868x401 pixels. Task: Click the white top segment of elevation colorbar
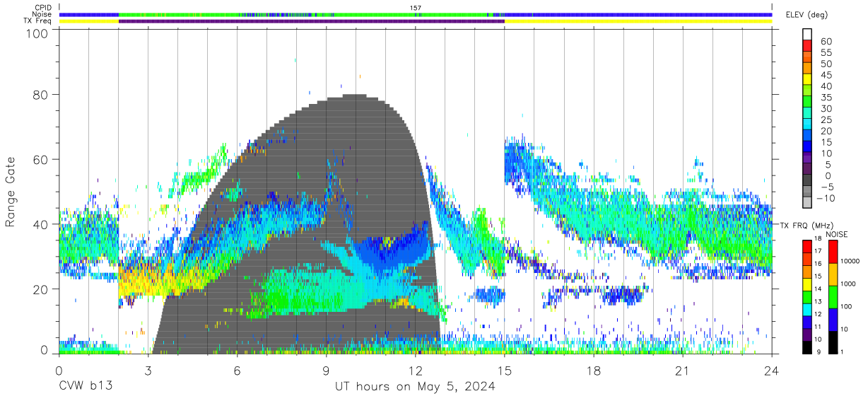coord(807,34)
